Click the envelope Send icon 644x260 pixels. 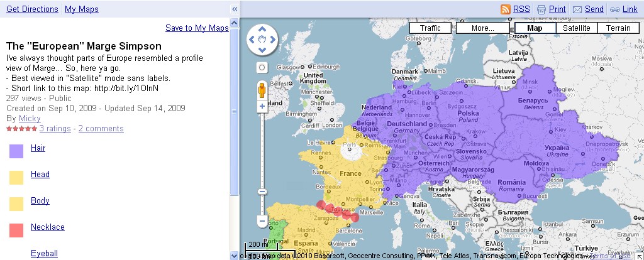click(x=577, y=9)
